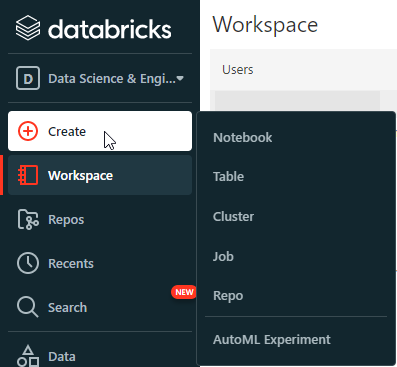Select Table from the Create menu
This screenshot has width=397, height=367.
(228, 176)
